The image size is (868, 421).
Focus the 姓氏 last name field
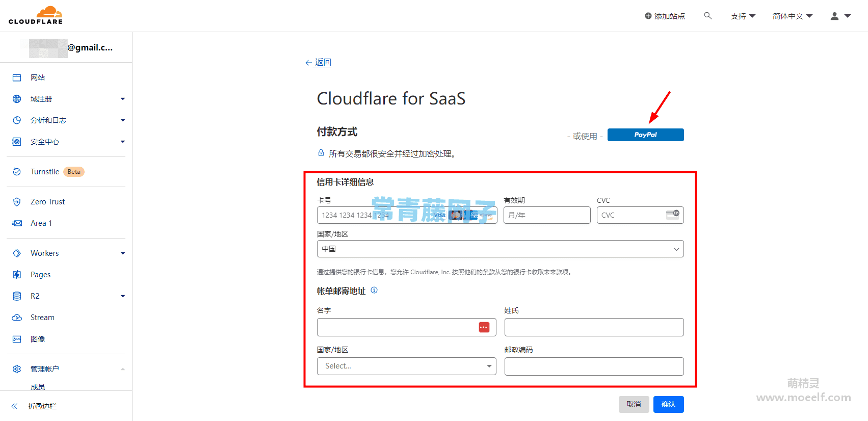[594, 327]
